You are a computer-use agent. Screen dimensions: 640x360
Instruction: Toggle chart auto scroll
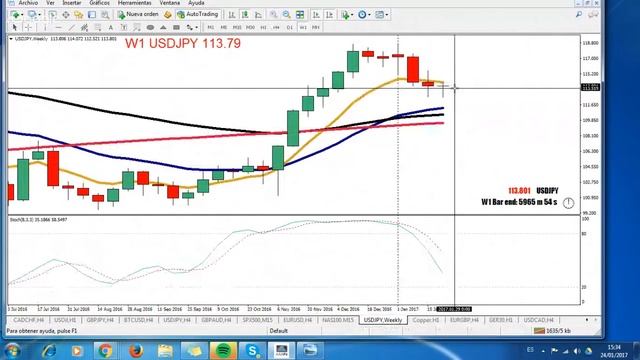(316, 15)
